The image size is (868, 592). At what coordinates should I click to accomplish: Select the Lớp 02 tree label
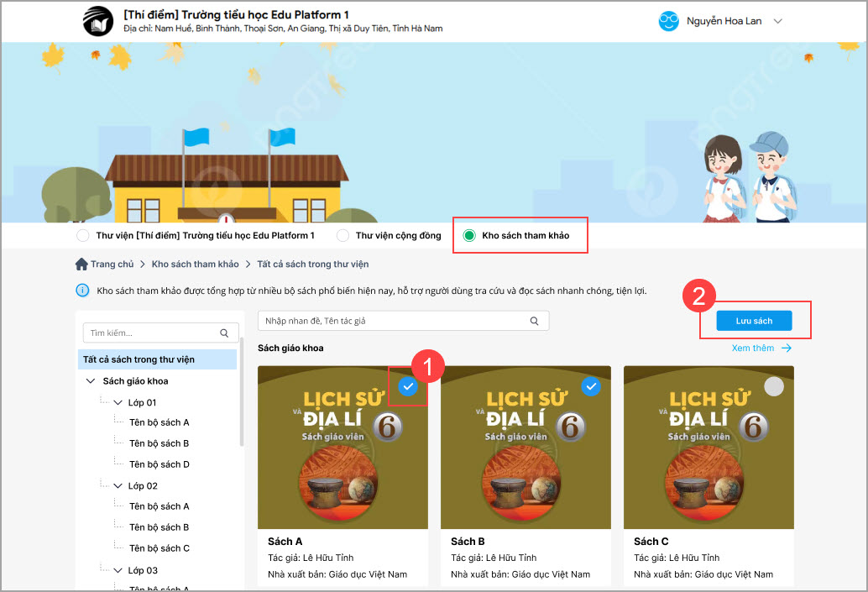[143, 485]
